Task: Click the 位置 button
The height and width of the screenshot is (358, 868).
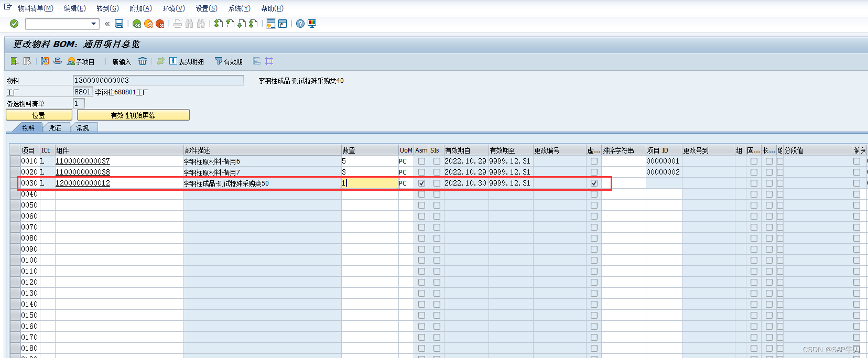Action: (x=39, y=115)
